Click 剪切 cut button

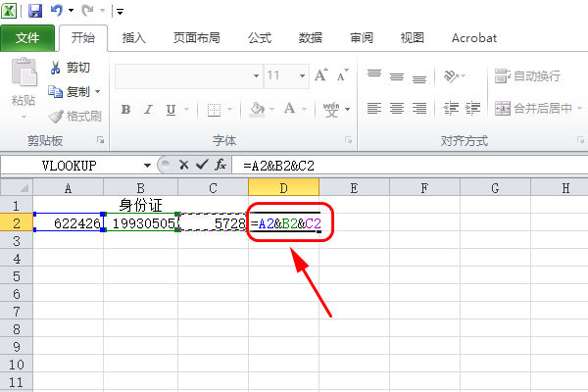[70, 68]
